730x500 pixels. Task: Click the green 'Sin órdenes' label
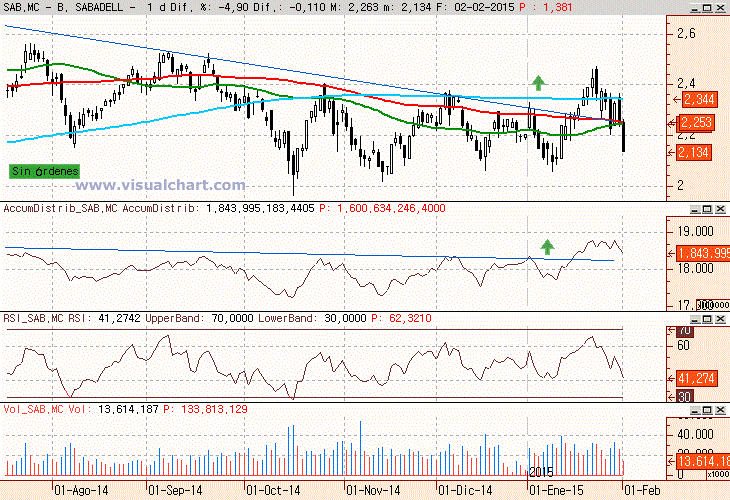click(x=44, y=171)
